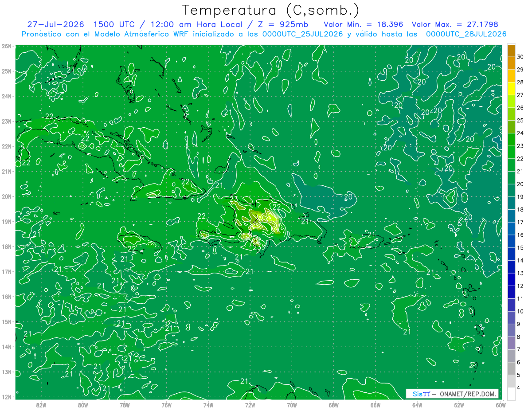Click the color legend label '29'
Viewport: 532px width, 411px height.
[x=520, y=70]
